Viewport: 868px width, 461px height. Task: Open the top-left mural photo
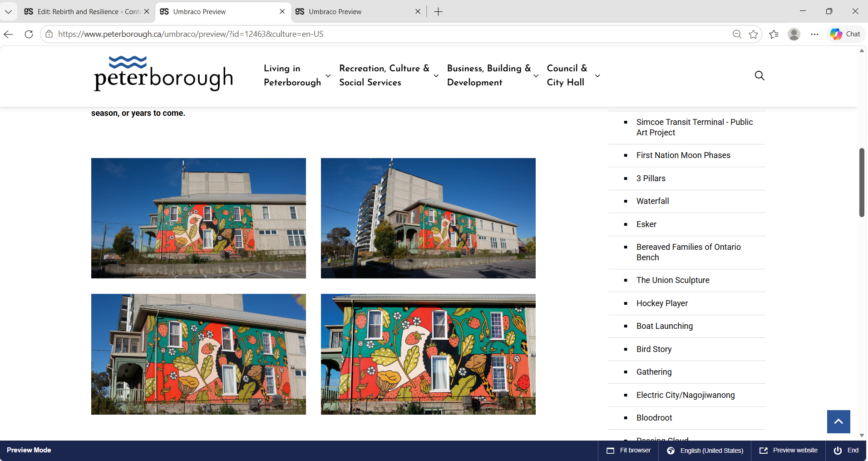[198, 218]
